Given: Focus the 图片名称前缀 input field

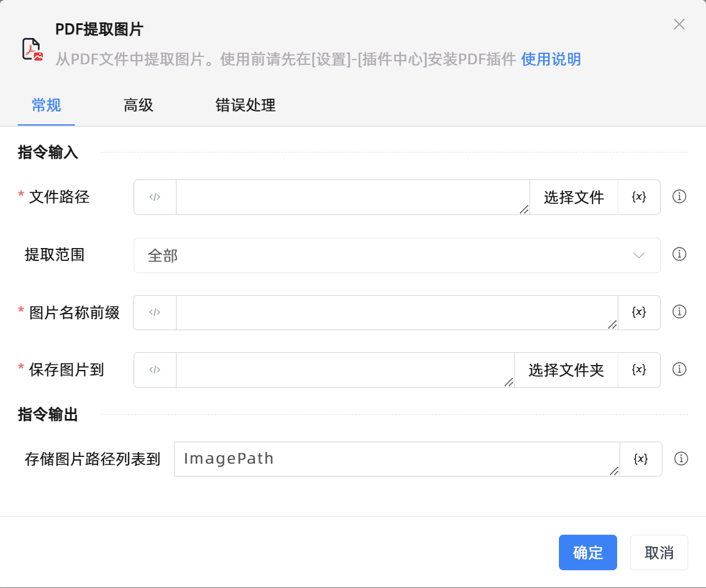Looking at the screenshot, I should [397, 312].
